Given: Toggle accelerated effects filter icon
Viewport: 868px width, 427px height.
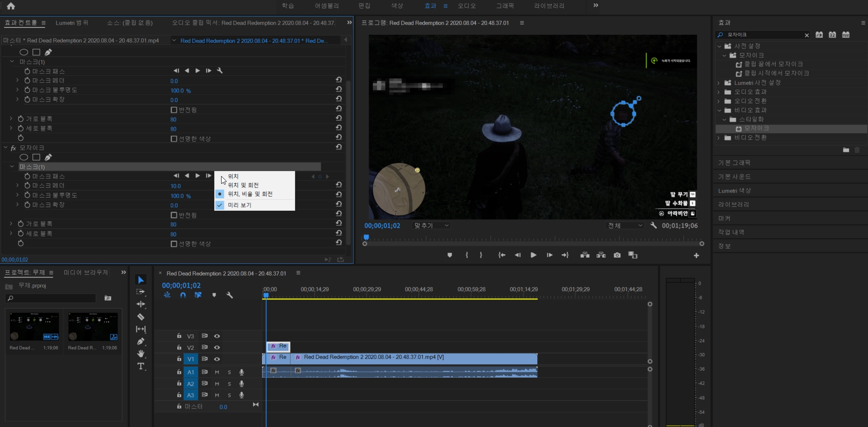Looking at the screenshot, I should (819, 35).
